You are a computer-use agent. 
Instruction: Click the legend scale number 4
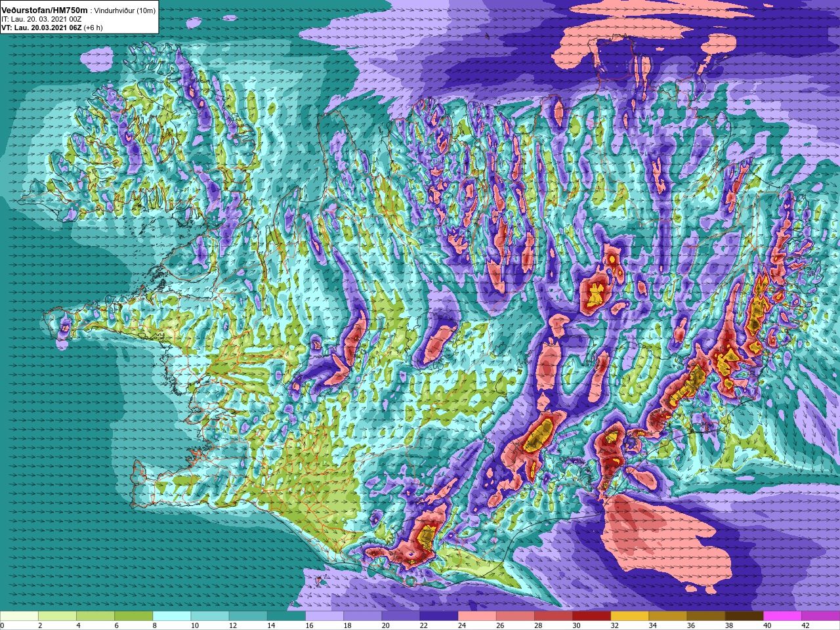(x=78, y=625)
